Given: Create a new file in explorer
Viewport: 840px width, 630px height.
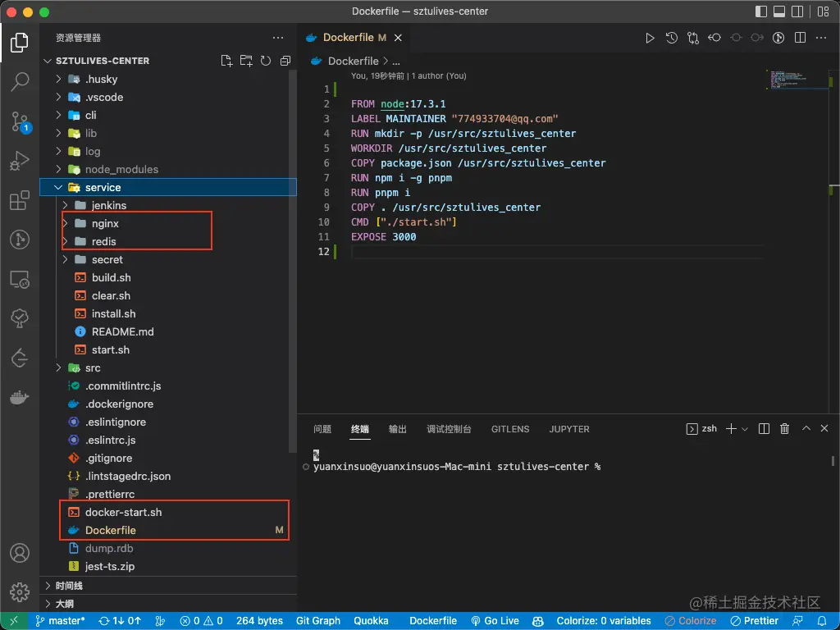Looking at the screenshot, I should tap(226, 61).
